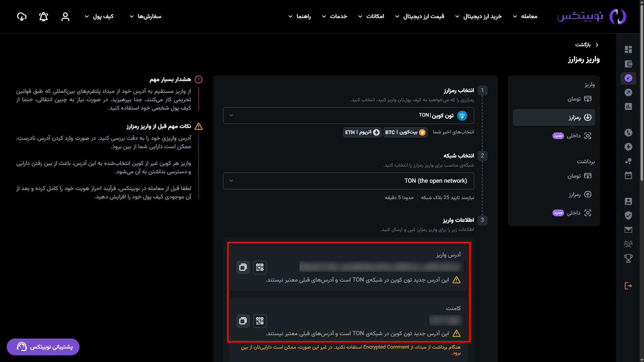The height and width of the screenshot is (362, 644).
Task: Expand the سفارش‌ها menu
Action: 145,16
